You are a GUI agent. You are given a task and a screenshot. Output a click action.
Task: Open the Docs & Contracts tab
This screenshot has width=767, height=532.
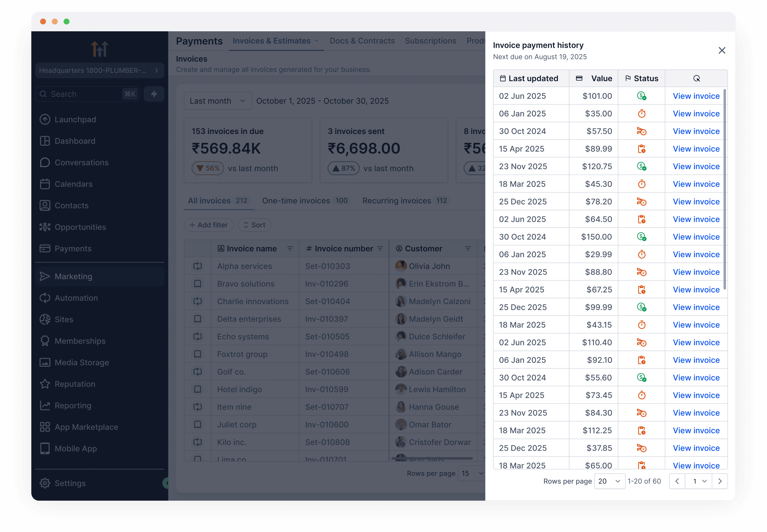click(362, 41)
